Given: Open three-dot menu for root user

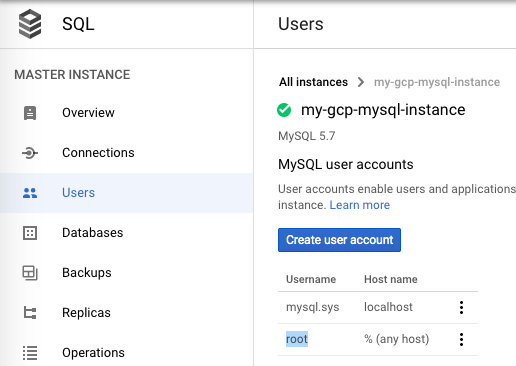Looking at the screenshot, I should [461, 339].
